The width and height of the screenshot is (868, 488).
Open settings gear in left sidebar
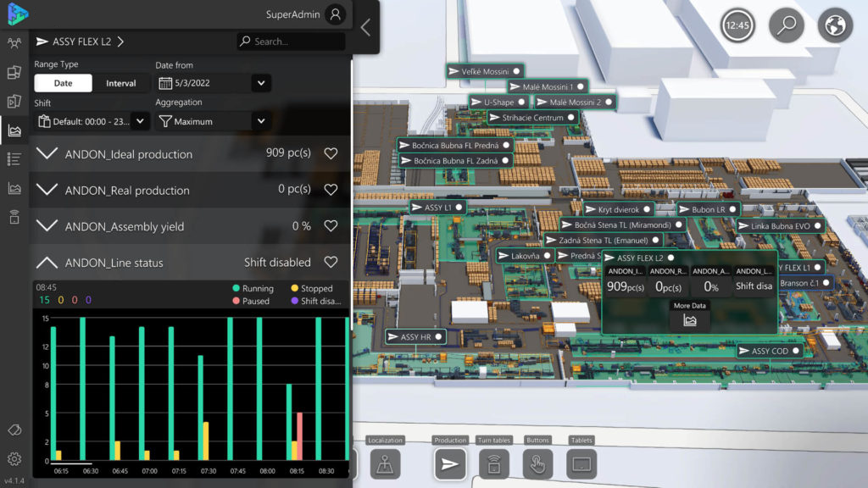point(14,458)
